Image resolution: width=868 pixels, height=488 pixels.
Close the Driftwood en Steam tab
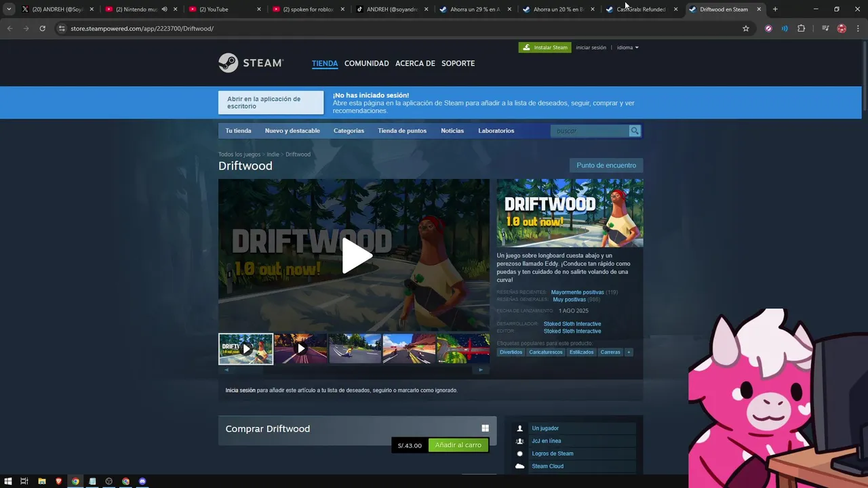tap(759, 9)
